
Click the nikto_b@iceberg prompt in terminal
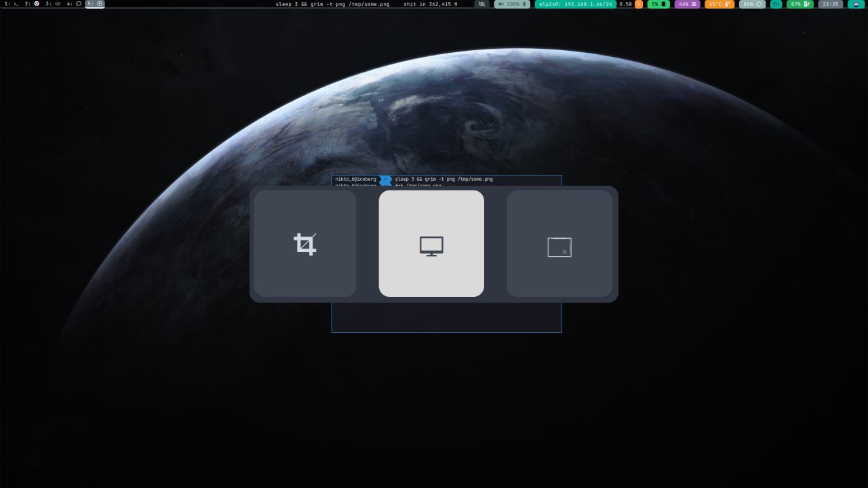[355, 180]
